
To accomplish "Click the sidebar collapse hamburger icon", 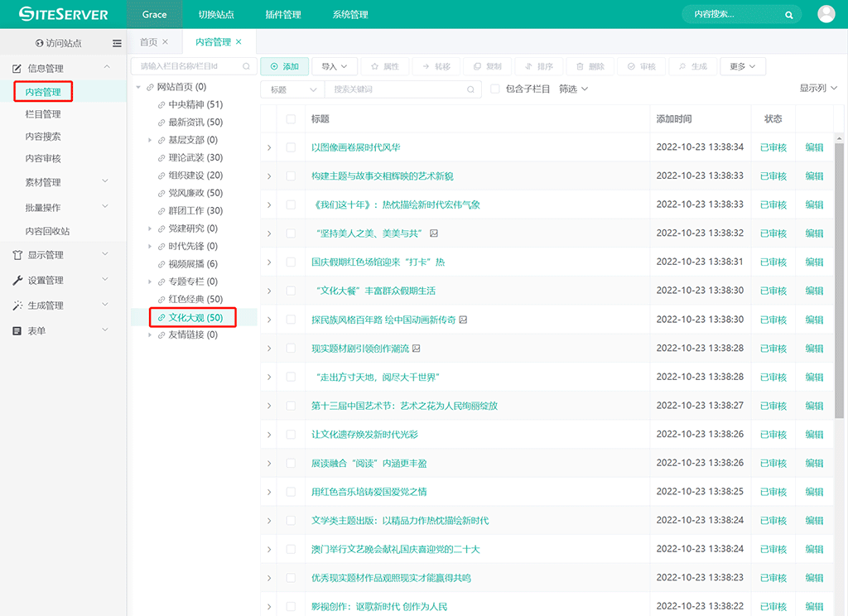I will (x=117, y=43).
